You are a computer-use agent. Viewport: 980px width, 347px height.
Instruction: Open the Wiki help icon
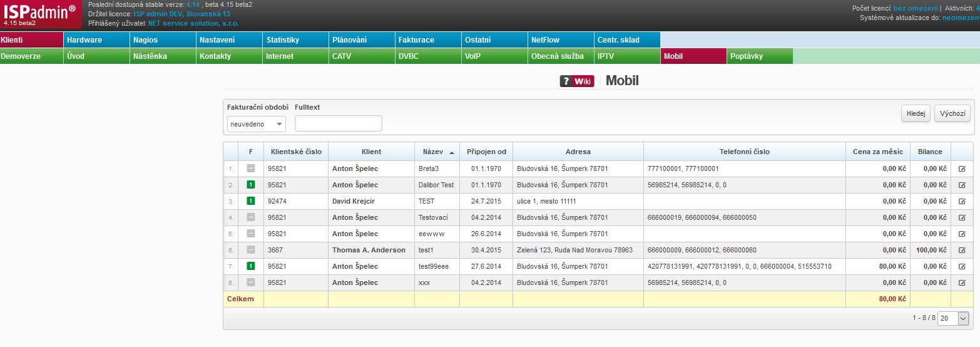tap(576, 81)
